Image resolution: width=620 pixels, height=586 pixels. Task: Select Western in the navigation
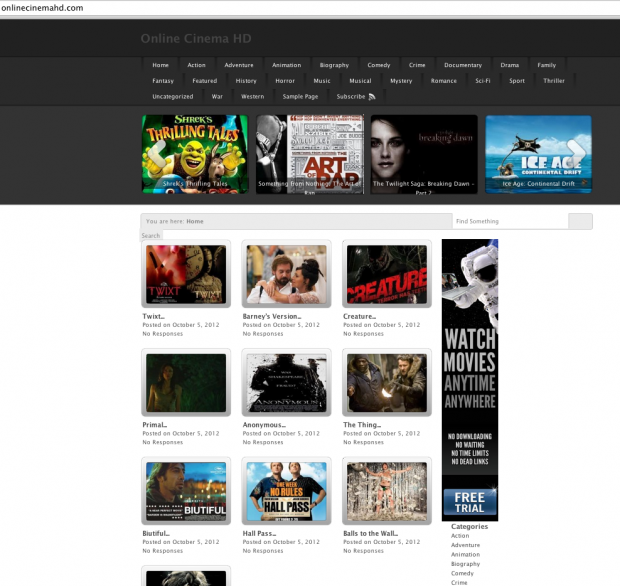pos(253,96)
